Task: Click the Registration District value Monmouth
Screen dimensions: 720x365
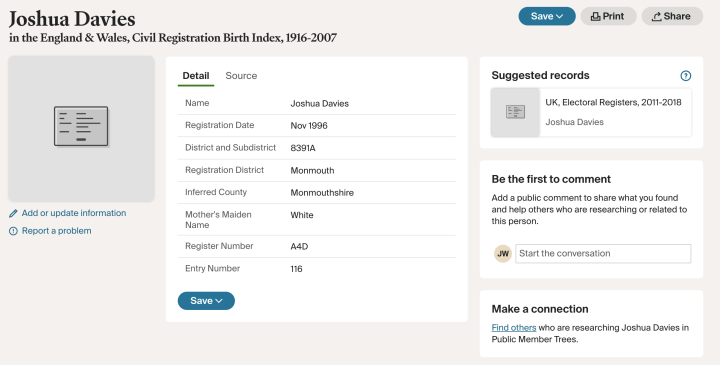Action: 312,171
